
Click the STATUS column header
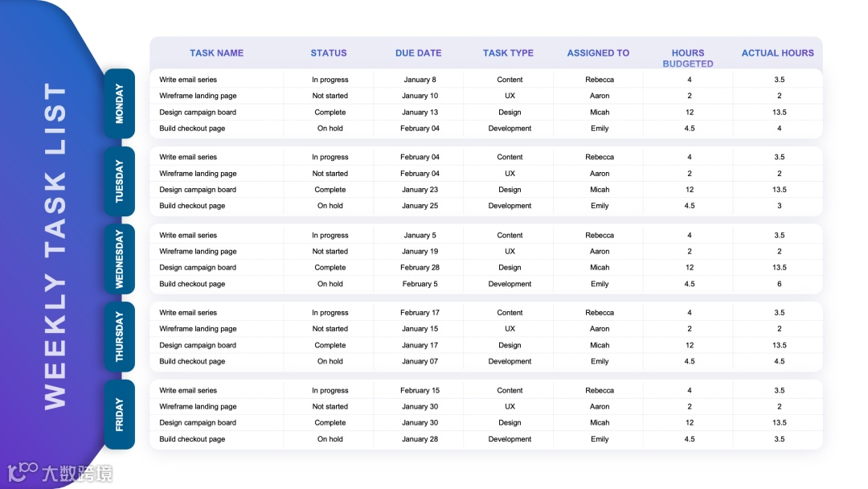point(328,53)
